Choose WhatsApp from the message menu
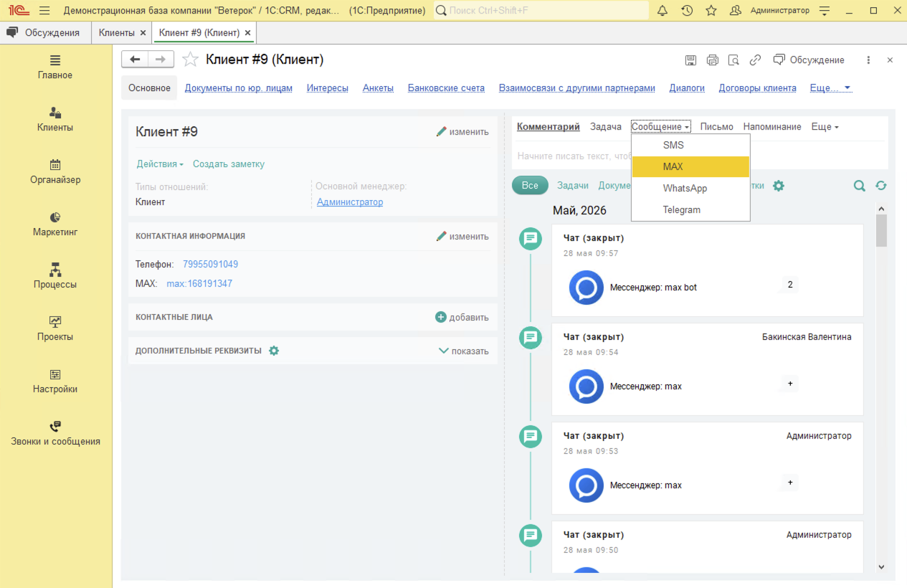The height and width of the screenshot is (588, 907). 690,188
